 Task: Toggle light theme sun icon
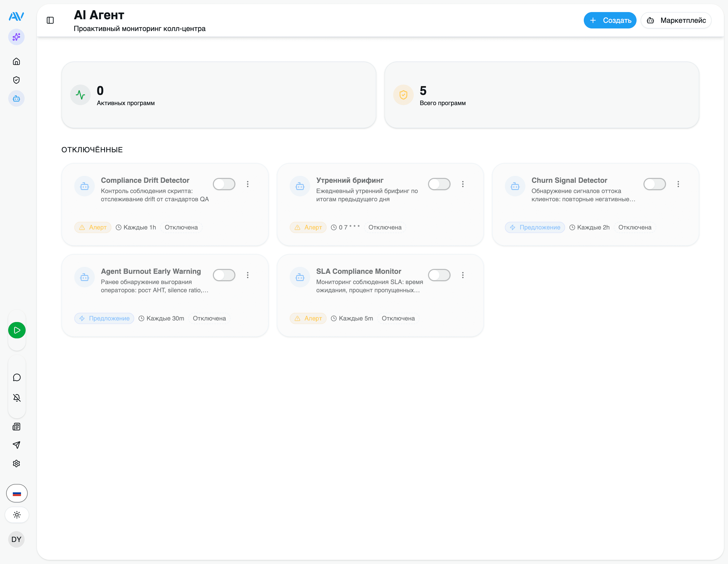(17, 515)
